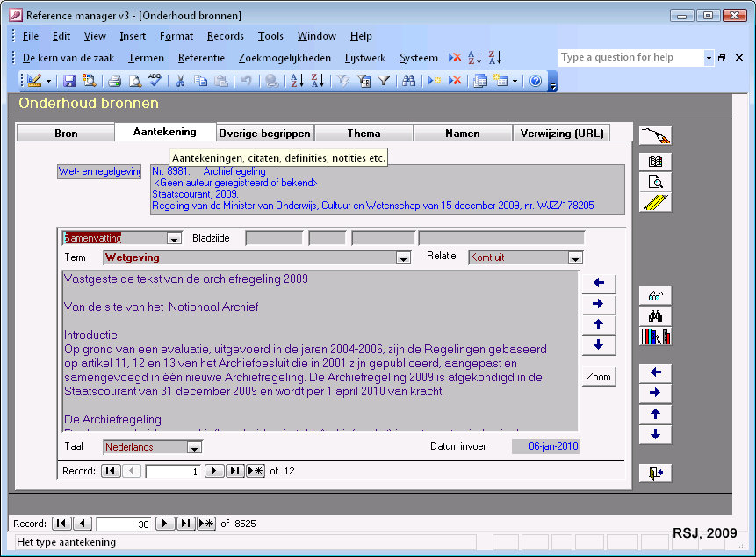Run the spell check toolbar icon
The width and height of the screenshot is (756, 557).
(x=155, y=81)
